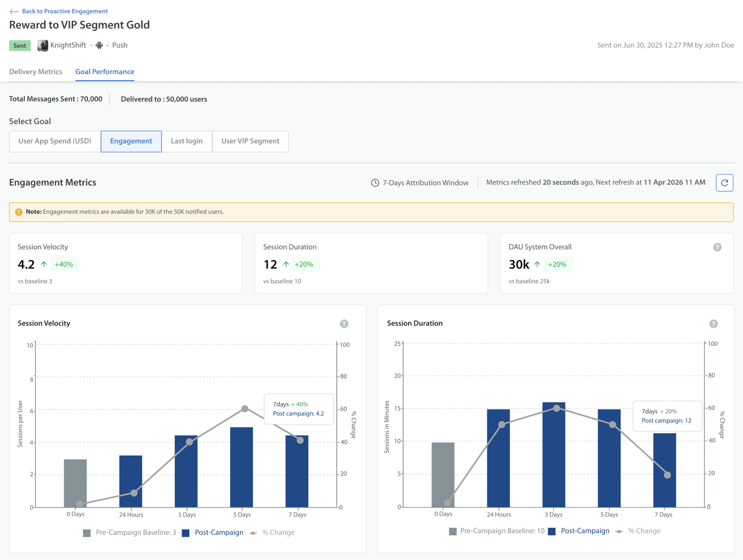The width and height of the screenshot is (743, 560).
Task: Open the Goal Performance tab
Action: [105, 72]
